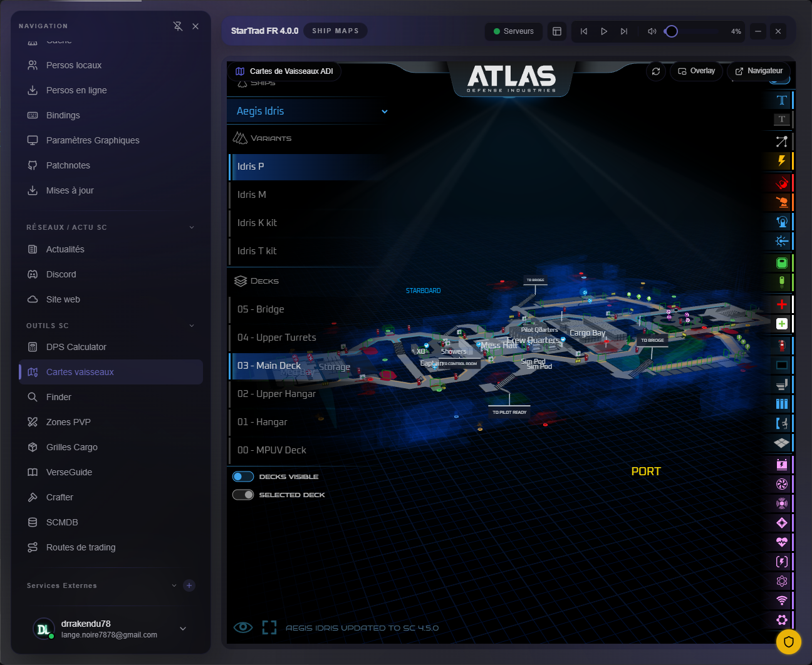
Task: Adjust the volume slider knob
Action: [671, 31]
